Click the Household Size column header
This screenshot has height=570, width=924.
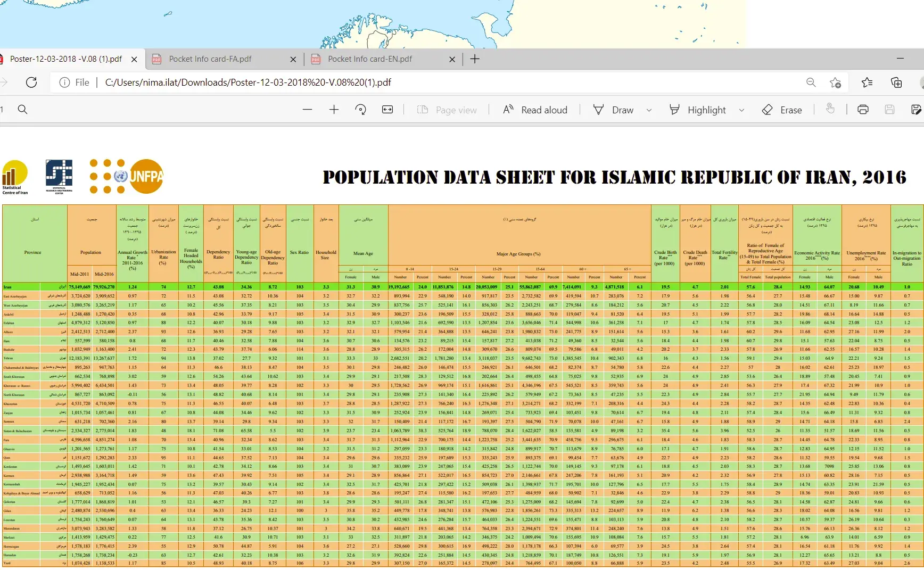pyautogui.click(x=326, y=255)
